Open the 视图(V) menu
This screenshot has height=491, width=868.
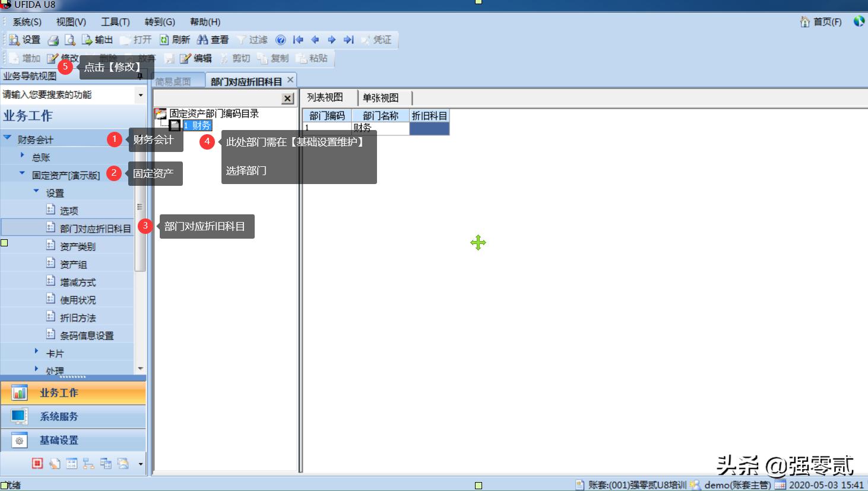pos(71,22)
